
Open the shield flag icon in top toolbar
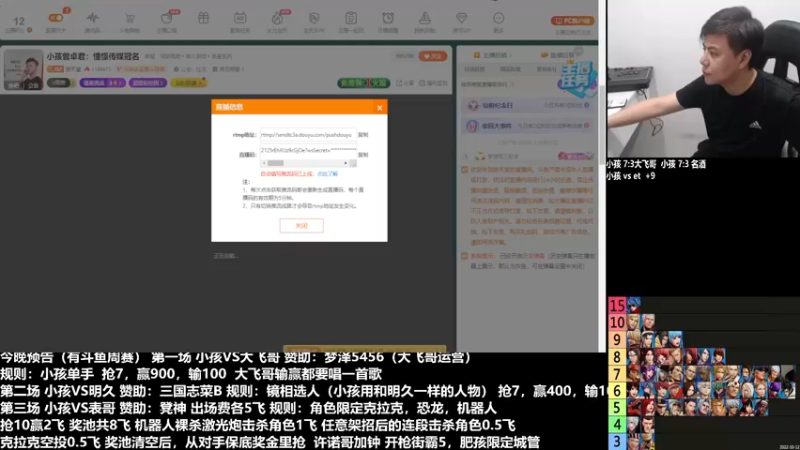[x=314, y=19]
